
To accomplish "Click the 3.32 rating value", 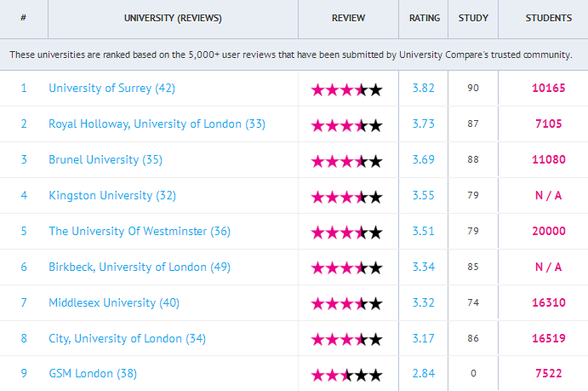I will [424, 302].
